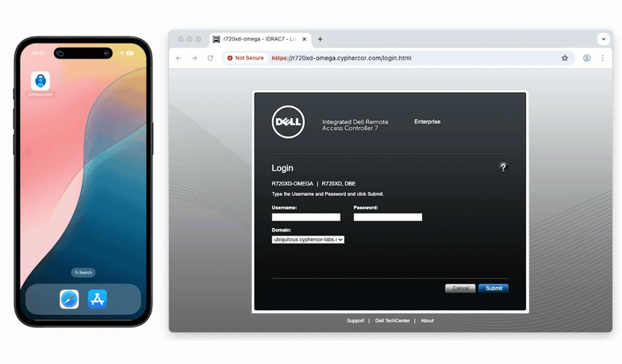Image resolution: width=622 pixels, height=364 pixels.
Task: Reload the iDRAC login page
Action: [210, 58]
